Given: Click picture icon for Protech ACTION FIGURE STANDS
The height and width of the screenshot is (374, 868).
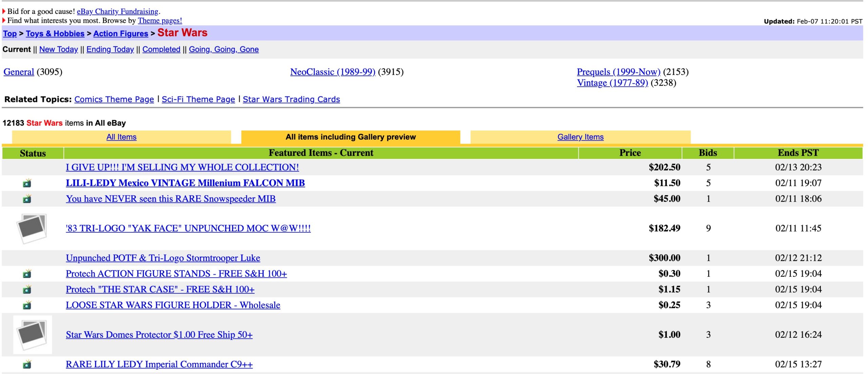Looking at the screenshot, I should point(27,274).
